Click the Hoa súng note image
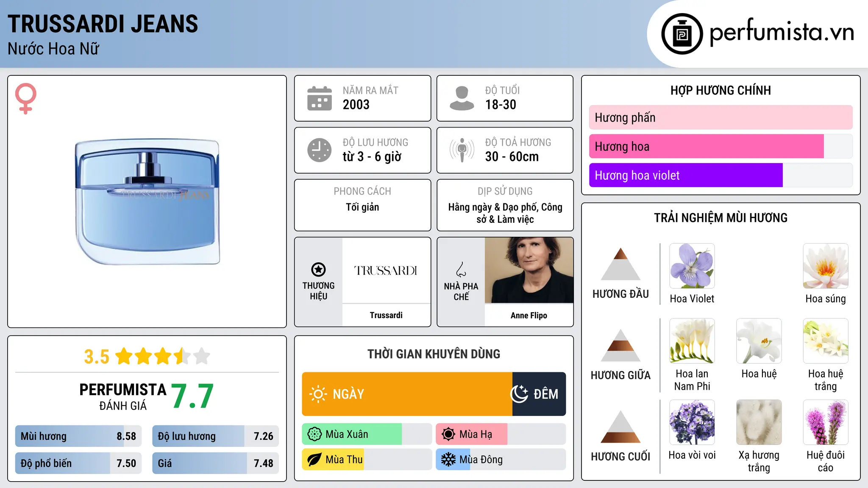Viewport: 868px width, 488px height. (x=826, y=266)
